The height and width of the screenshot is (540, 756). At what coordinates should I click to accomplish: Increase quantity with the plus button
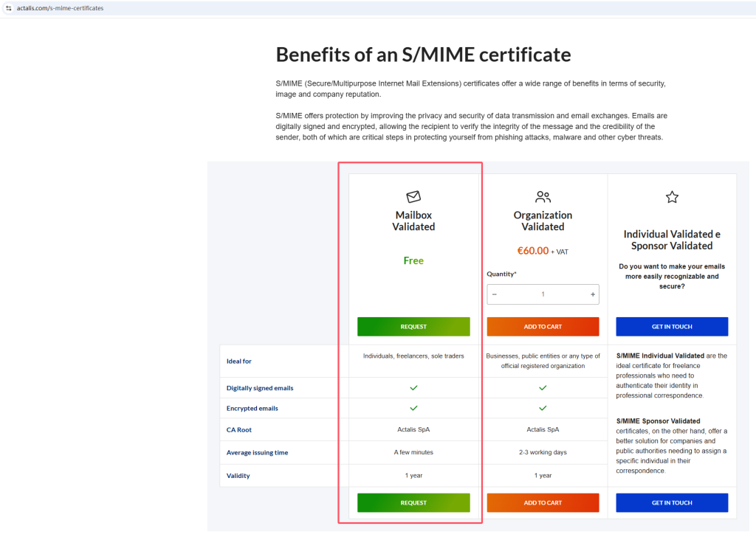pyautogui.click(x=592, y=294)
